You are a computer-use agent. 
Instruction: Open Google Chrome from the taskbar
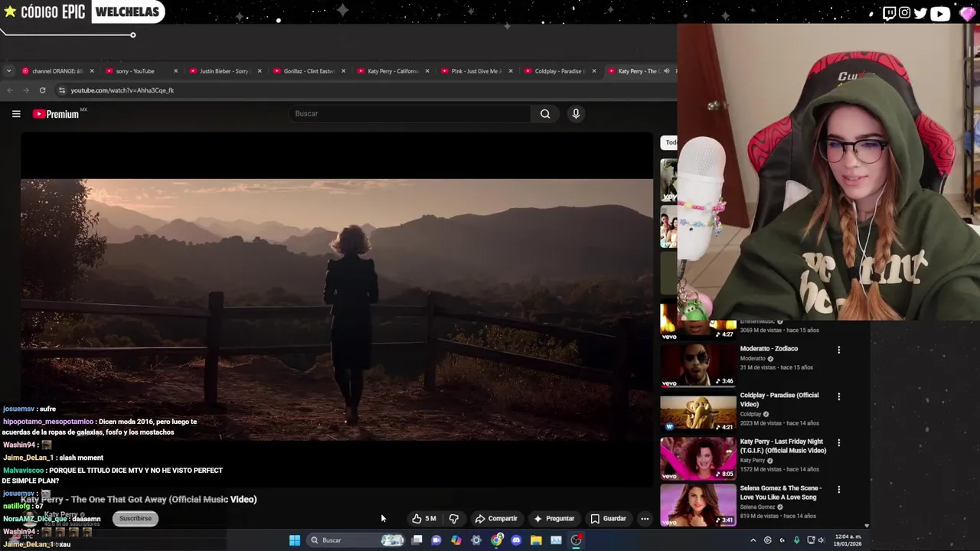point(496,540)
